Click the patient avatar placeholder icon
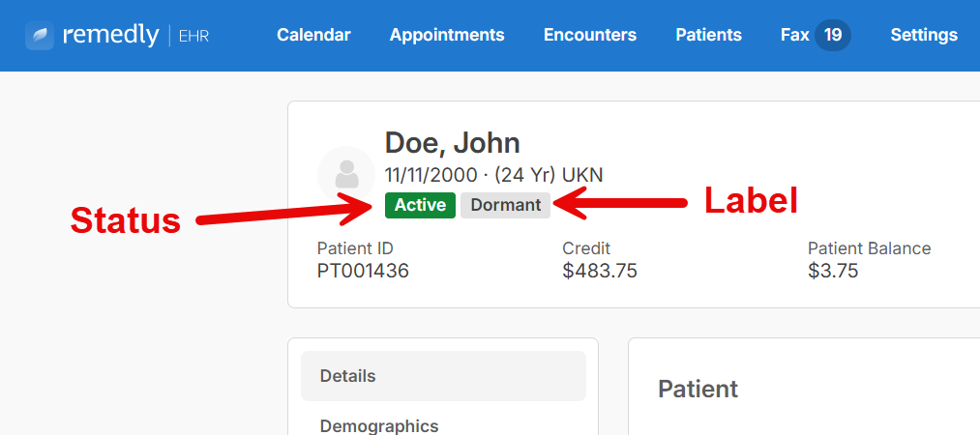Screen dimensions: 980x435 (x=347, y=175)
